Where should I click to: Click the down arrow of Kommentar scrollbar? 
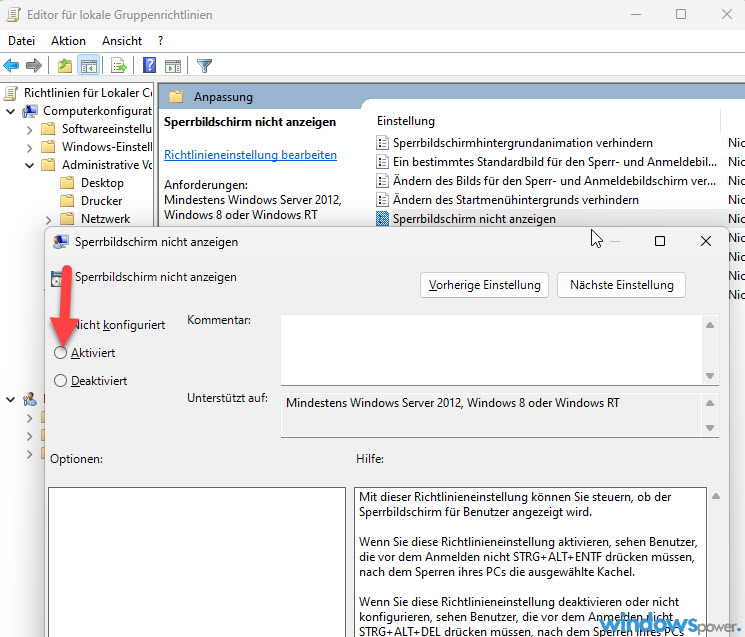710,376
